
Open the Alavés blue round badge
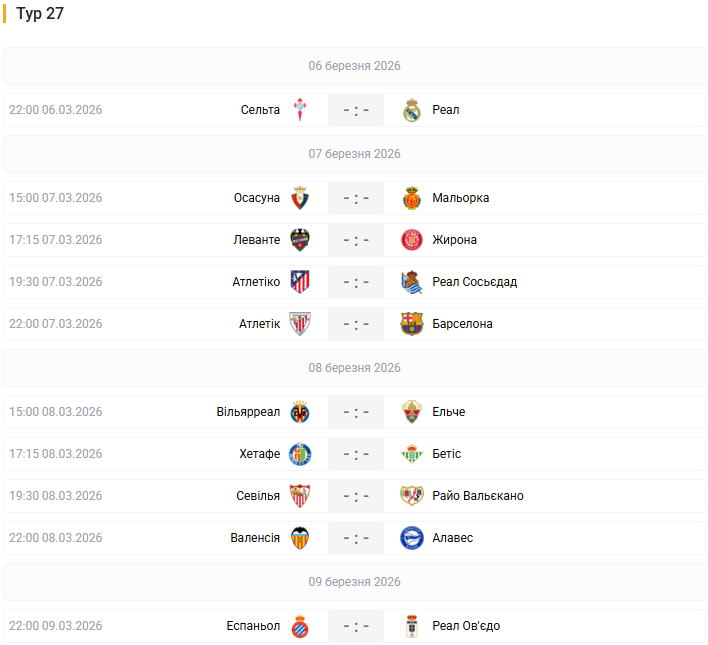point(412,538)
